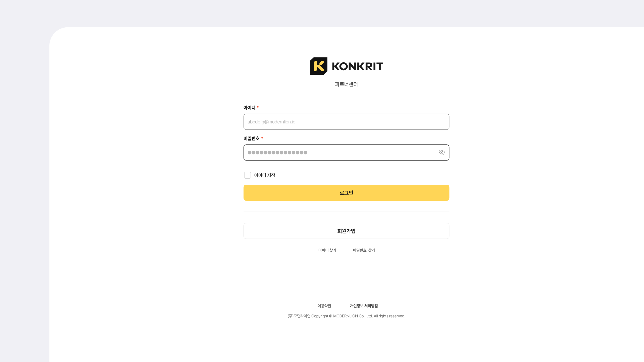Click the 아이디 저장 label text
The image size is (644, 362).
click(x=264, y=175)
